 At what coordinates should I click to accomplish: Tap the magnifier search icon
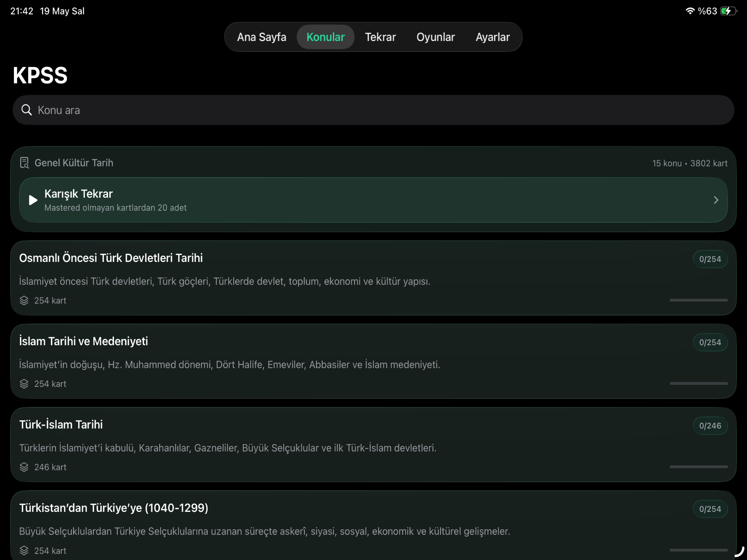click(26, 110)
